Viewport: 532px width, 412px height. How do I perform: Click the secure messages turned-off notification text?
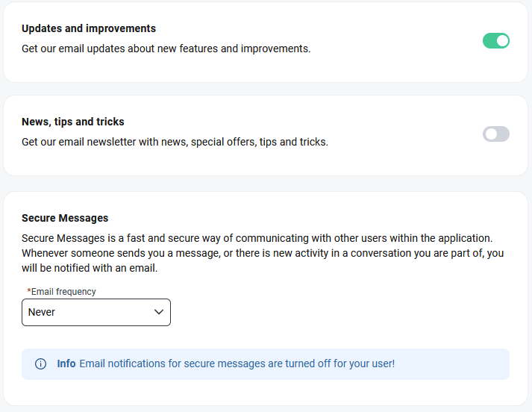[x=237, y=364]
